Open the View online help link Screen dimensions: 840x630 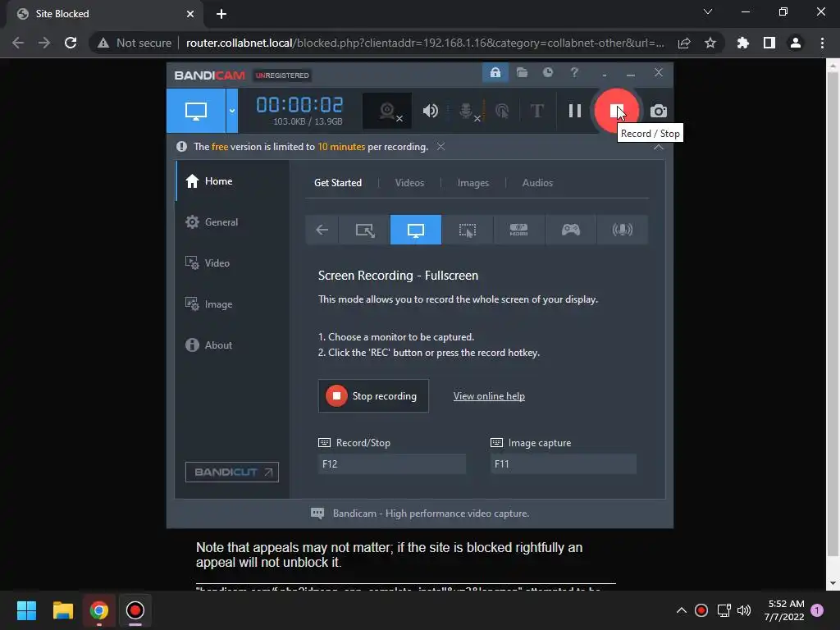[x=489, y=396]
